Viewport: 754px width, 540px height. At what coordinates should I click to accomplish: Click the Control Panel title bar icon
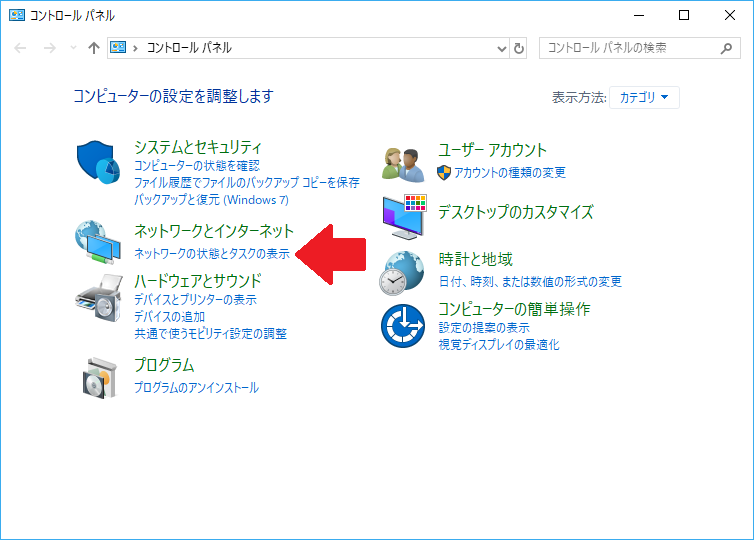17,15
